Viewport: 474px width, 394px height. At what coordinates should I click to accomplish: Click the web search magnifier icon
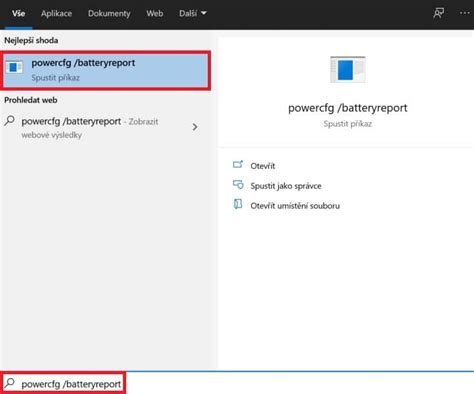tap(10, 121)
